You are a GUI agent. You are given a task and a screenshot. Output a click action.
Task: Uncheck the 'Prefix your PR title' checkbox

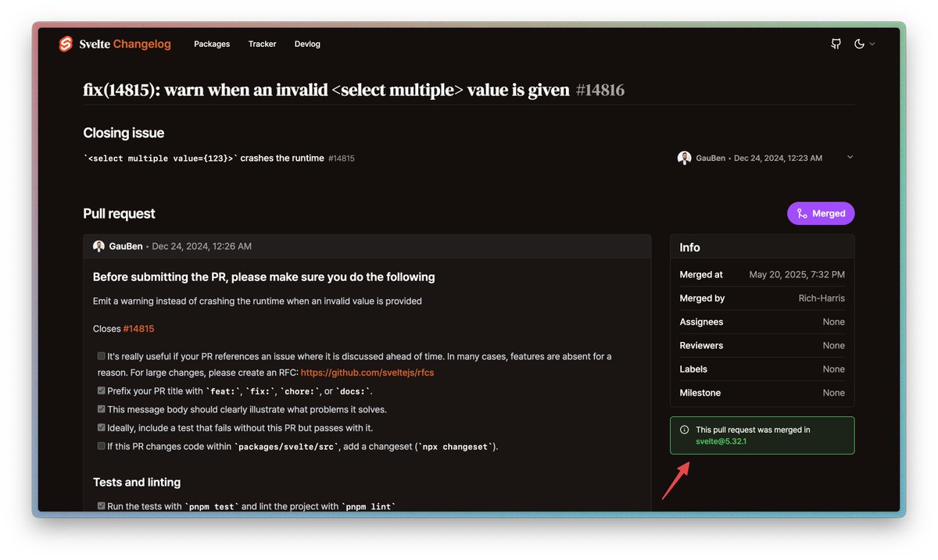(x=101, y=390)
